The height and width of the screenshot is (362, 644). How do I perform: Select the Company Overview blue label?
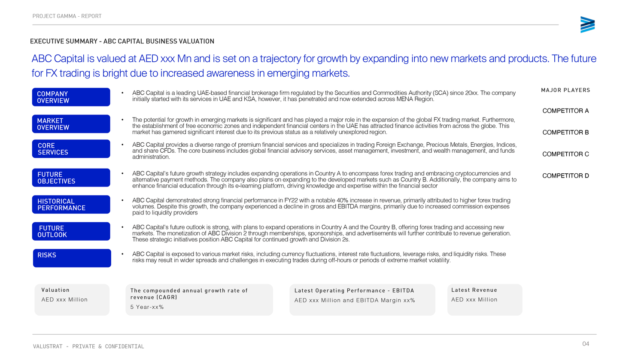(71, 97)
